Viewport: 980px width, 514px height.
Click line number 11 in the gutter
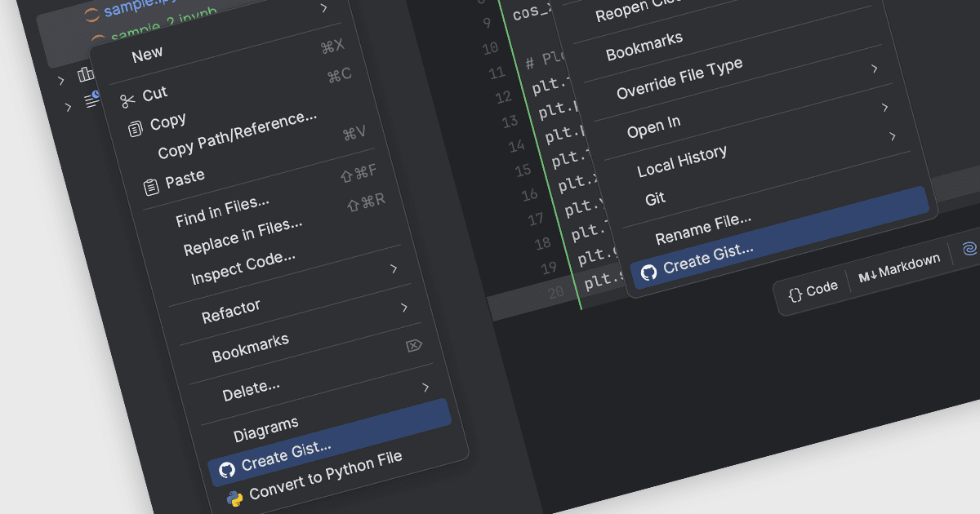pos(497,73)
